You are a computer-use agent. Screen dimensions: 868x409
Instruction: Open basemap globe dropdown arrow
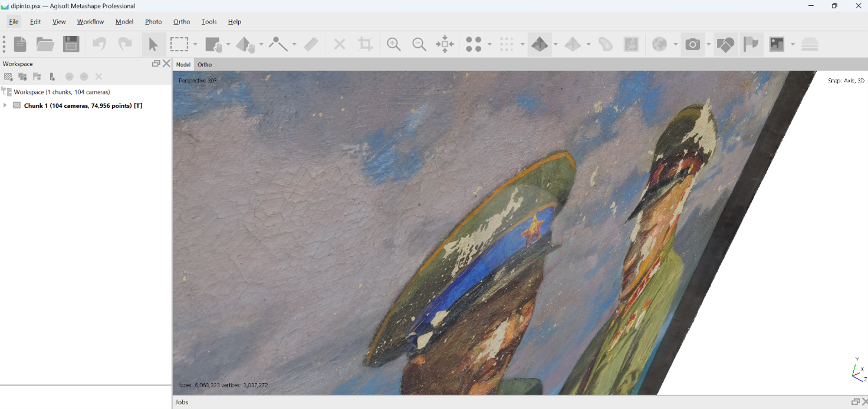coord(676,44)
